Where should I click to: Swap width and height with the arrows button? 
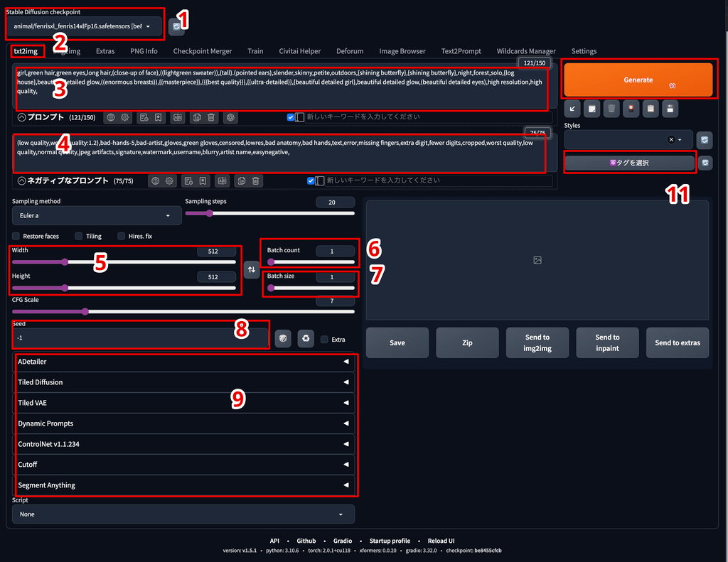tap(251, 269)
